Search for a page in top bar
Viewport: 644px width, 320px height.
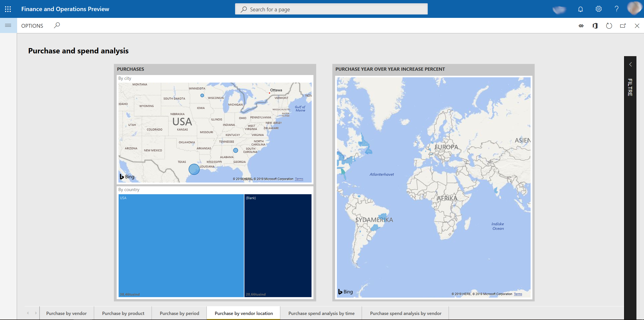tap(331, 9)
